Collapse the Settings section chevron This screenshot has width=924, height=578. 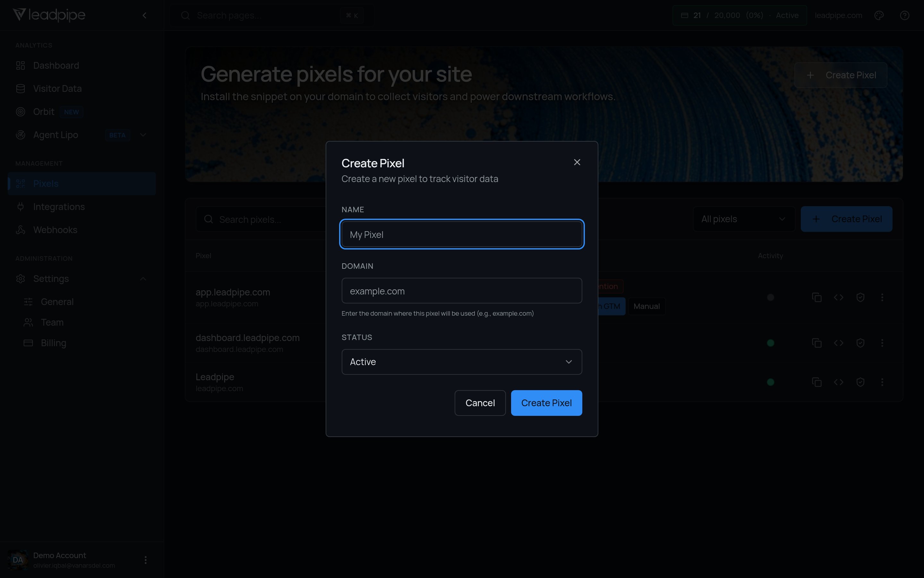point(143,279)
